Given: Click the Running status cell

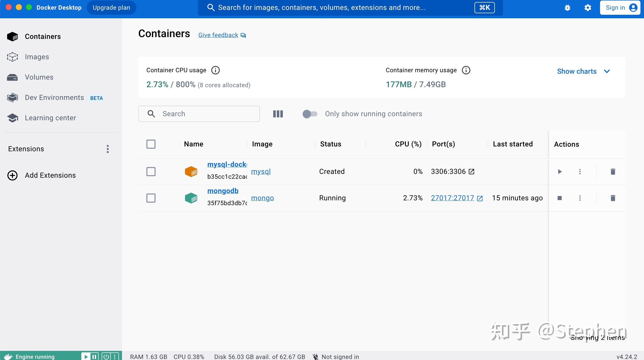Looking at the screenshot, I should pos(332,198).
